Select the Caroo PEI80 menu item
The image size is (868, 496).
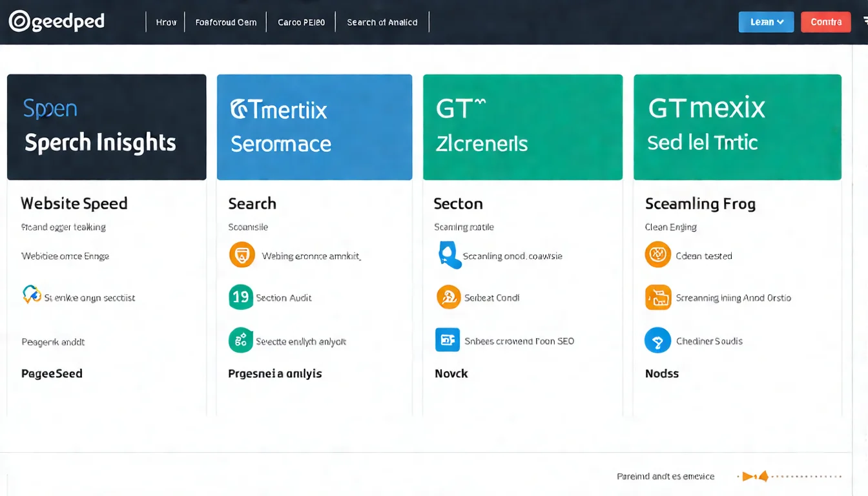[x=302, y=22]
